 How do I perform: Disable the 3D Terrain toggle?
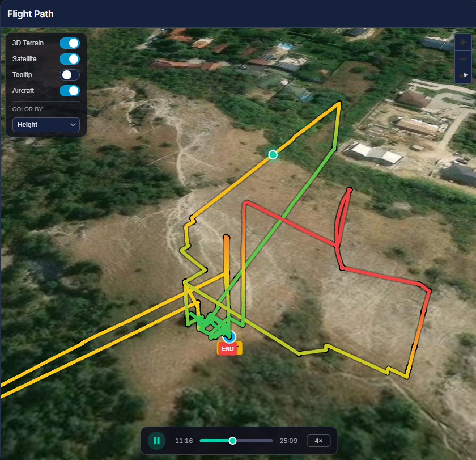pos(69,43)
